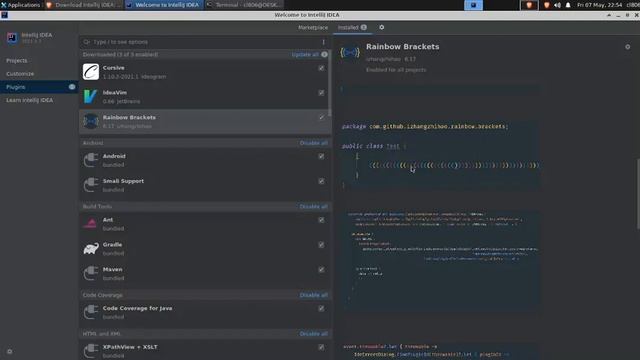Click the Plugins update badge in sidebar
The width and height of the screenshot is (640, 360).
tap(72, 87)
